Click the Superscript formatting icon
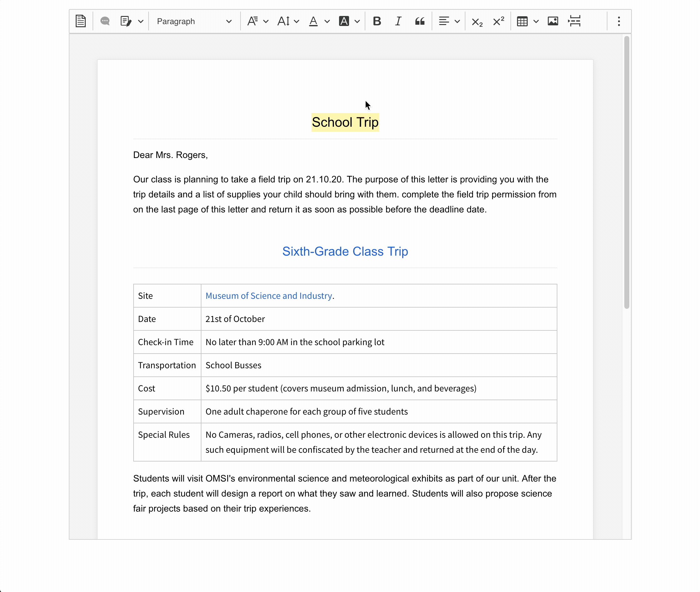700x592 pixels. (498, 21)
